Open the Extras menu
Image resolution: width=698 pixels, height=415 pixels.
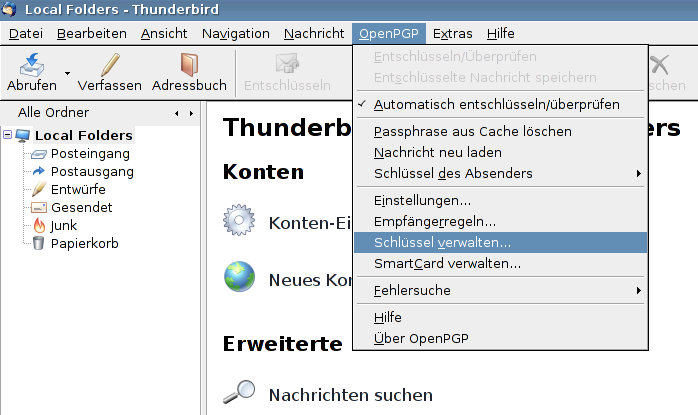pyautogui.click(x=453, y=33)
